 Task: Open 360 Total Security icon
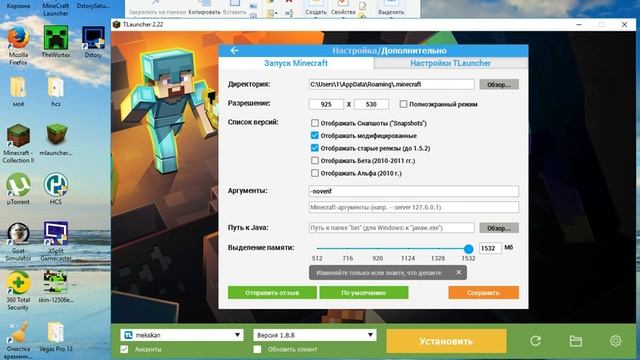[x=18, y=291]
